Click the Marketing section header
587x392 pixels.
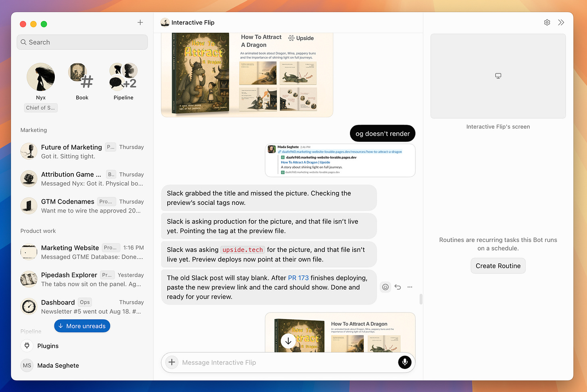34,130
